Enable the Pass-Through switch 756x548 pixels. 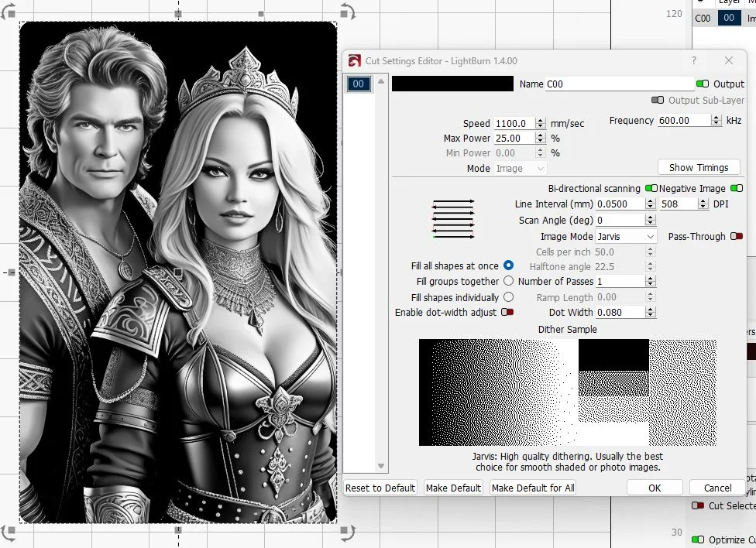coord(736,236)
